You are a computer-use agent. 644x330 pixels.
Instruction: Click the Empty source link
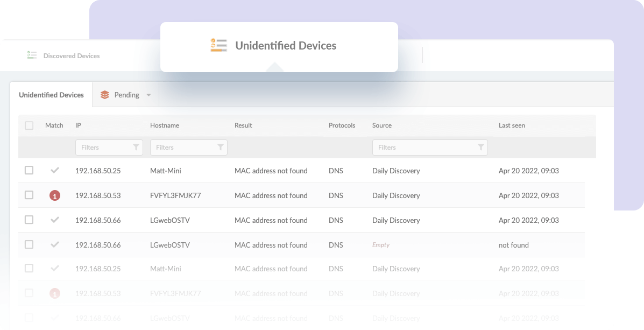380,244
